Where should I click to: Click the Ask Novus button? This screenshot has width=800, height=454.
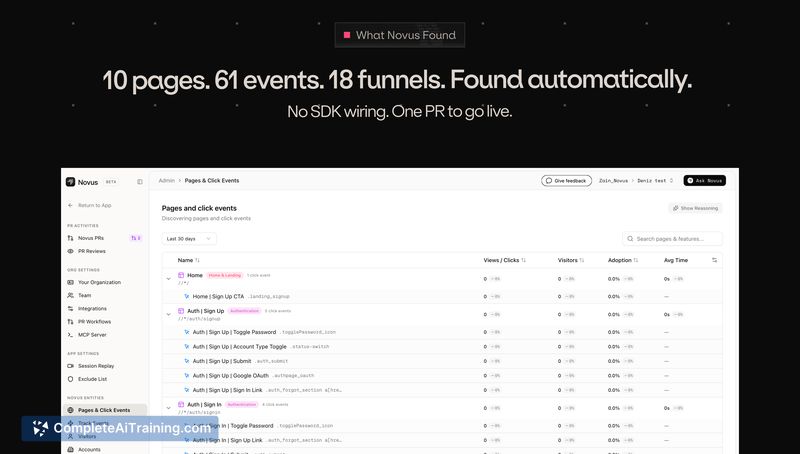tap(705, 181)
